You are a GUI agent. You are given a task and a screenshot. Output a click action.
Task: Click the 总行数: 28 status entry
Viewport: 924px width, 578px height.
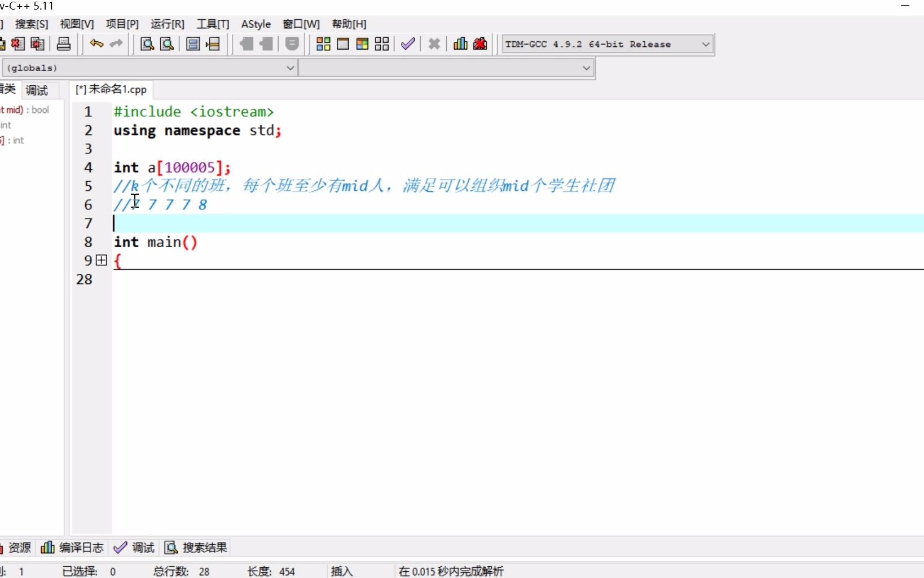click(181, 571)
